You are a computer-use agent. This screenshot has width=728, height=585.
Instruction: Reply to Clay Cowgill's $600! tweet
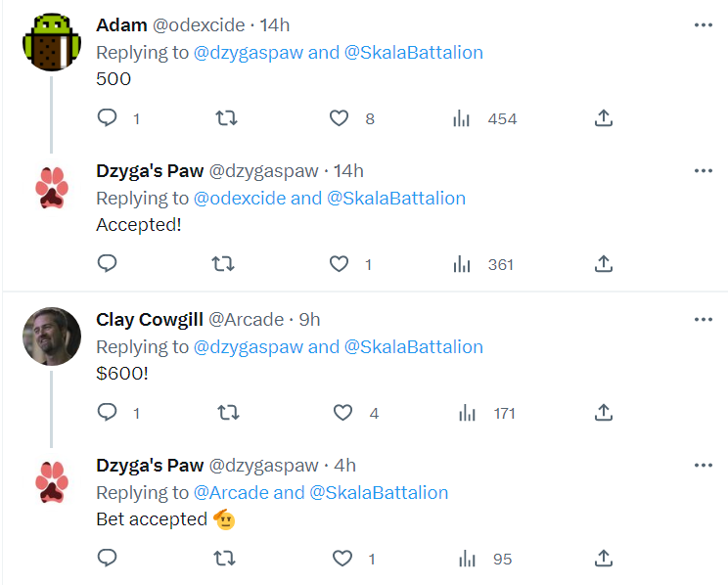[108, 412]
